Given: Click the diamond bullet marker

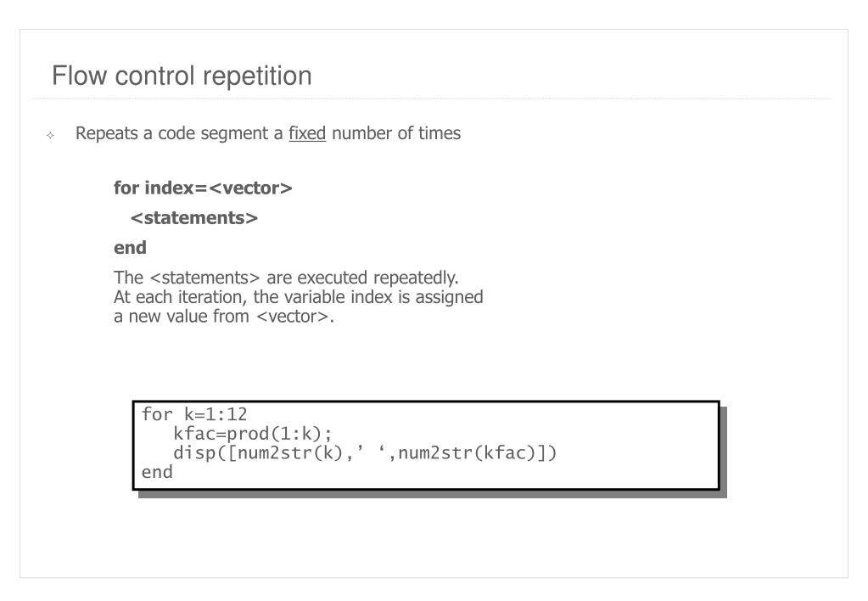Looking at the screenshot, I should (50, 135).
